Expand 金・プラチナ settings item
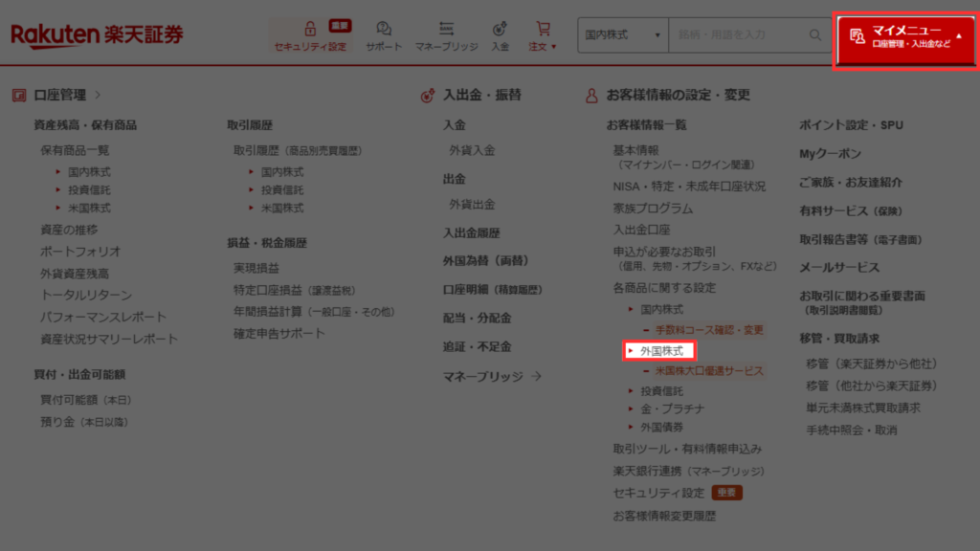The height and width of the screenshot is (551, 980). (x=672, y=408)
